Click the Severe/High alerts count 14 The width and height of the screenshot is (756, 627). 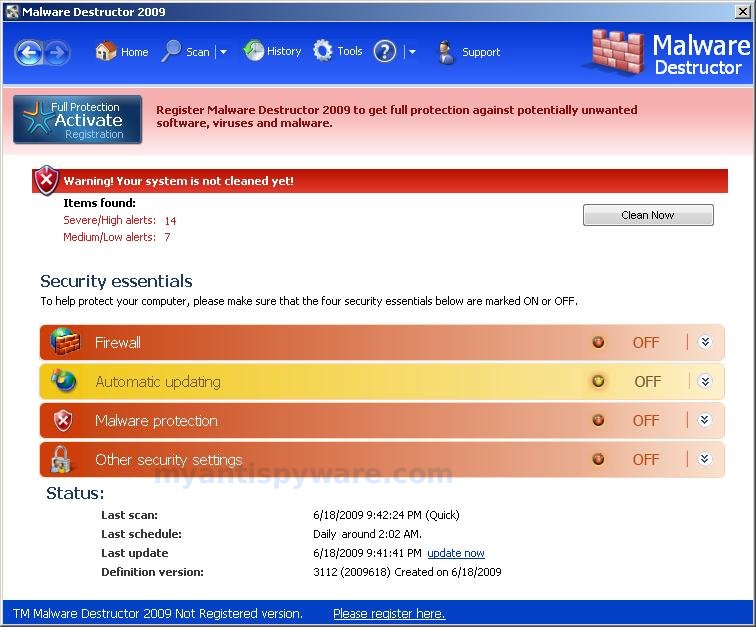click(170, 221)
